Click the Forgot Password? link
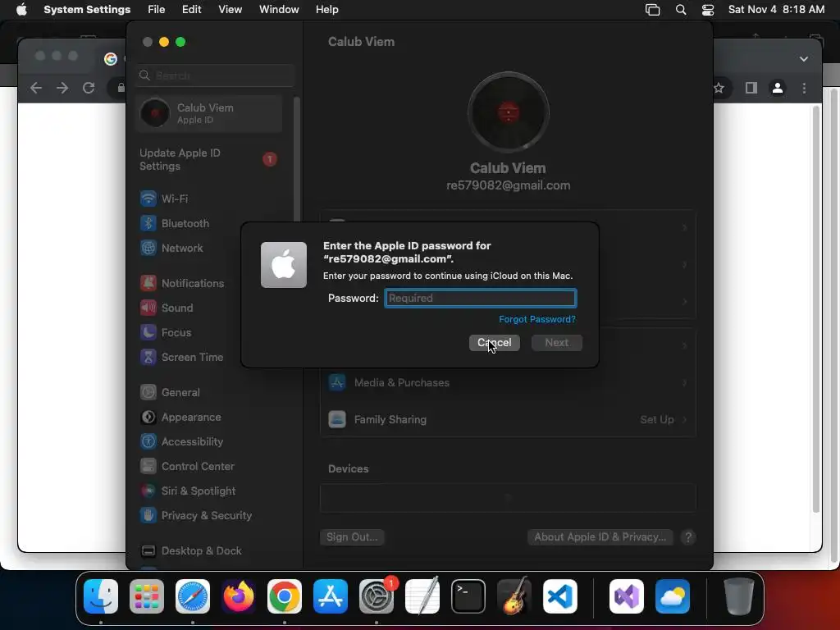Image resolution: width=840 pixels, height=630 pixels. coord(537,319)
